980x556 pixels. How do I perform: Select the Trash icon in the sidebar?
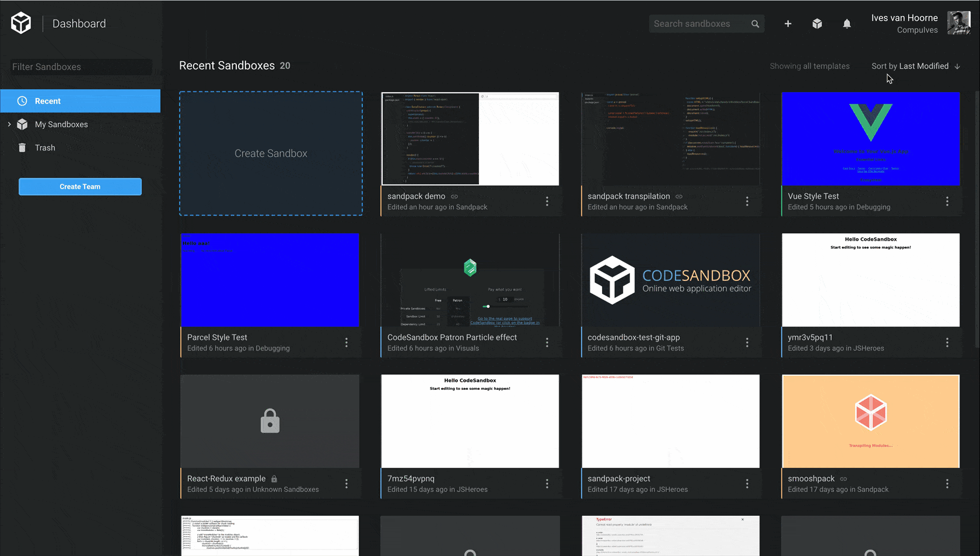[22, 147]
